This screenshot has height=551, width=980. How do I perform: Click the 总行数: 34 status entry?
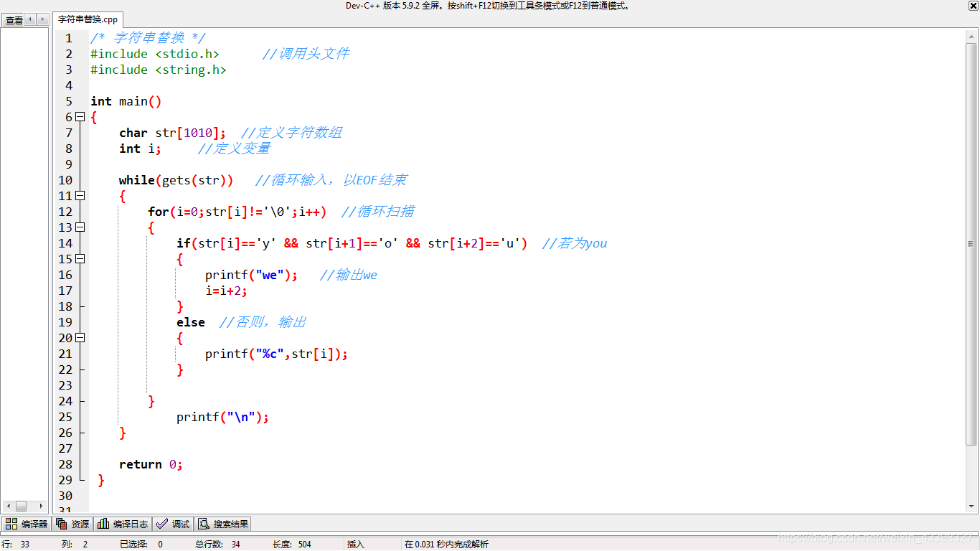click(217, 545)
